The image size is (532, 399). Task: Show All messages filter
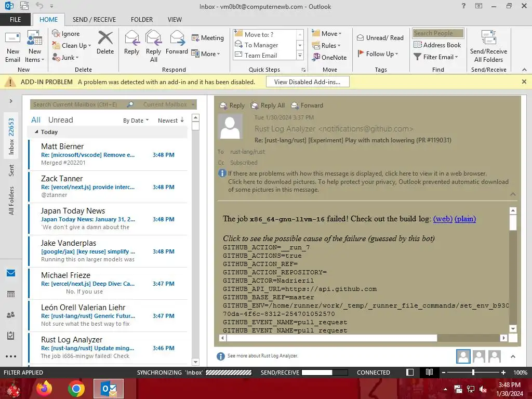point(36,120)
